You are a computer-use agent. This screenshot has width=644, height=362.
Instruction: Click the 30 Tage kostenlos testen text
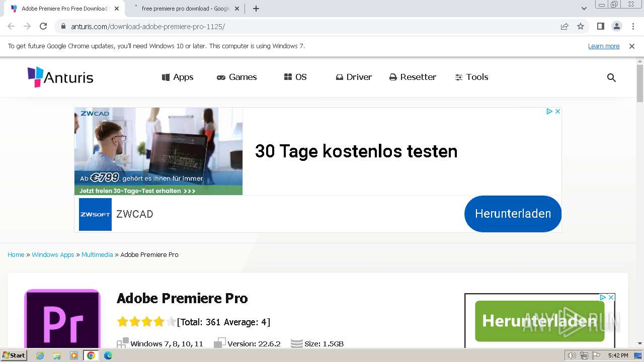[x=356, y=151]
